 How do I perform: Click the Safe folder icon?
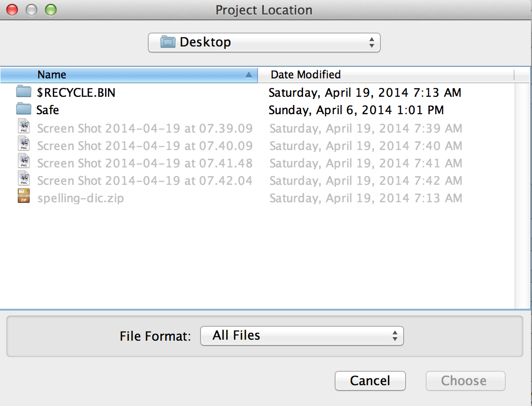click(24, 110)
